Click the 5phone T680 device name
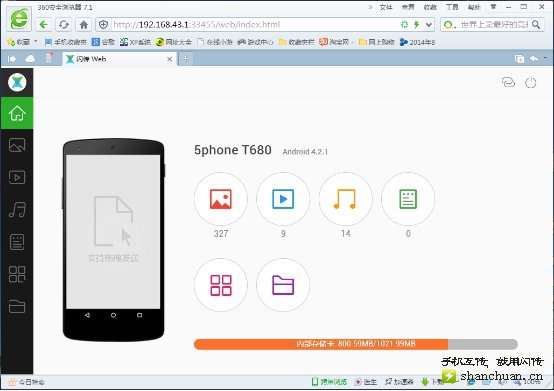The height and width of the screenshot is (391, 554). coord(232,150)
